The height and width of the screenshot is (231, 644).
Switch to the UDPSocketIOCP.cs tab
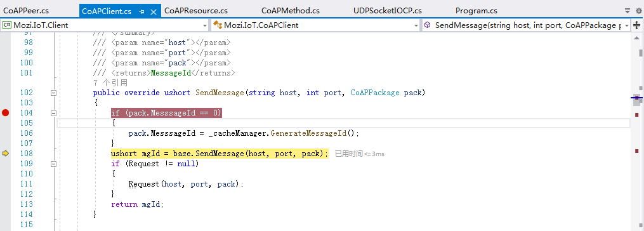(x=387, y=11)
